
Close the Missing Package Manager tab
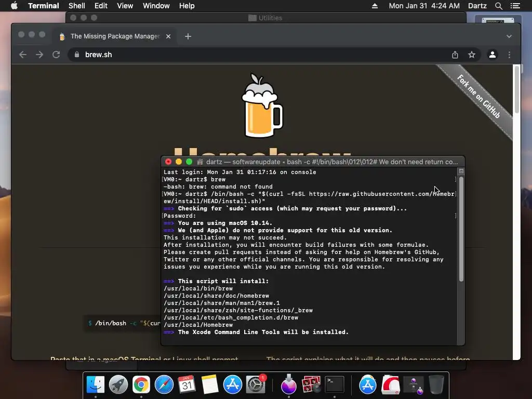(x=168, y=36)
